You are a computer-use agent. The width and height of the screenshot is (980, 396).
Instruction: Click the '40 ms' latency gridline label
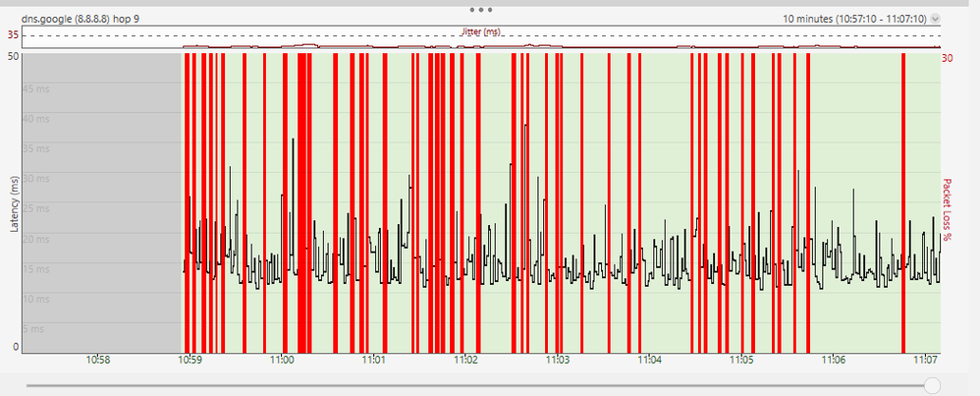click(36, 119)
